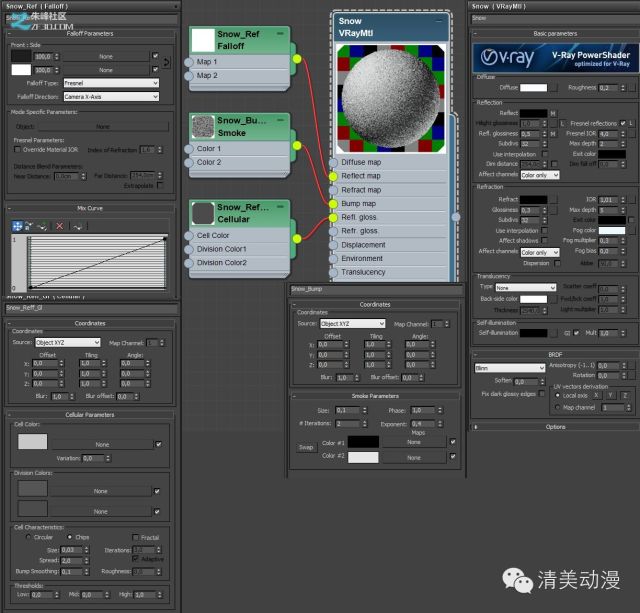Click None map button for Cell Color
Screen dimensions: 640x613
point(102,444)
